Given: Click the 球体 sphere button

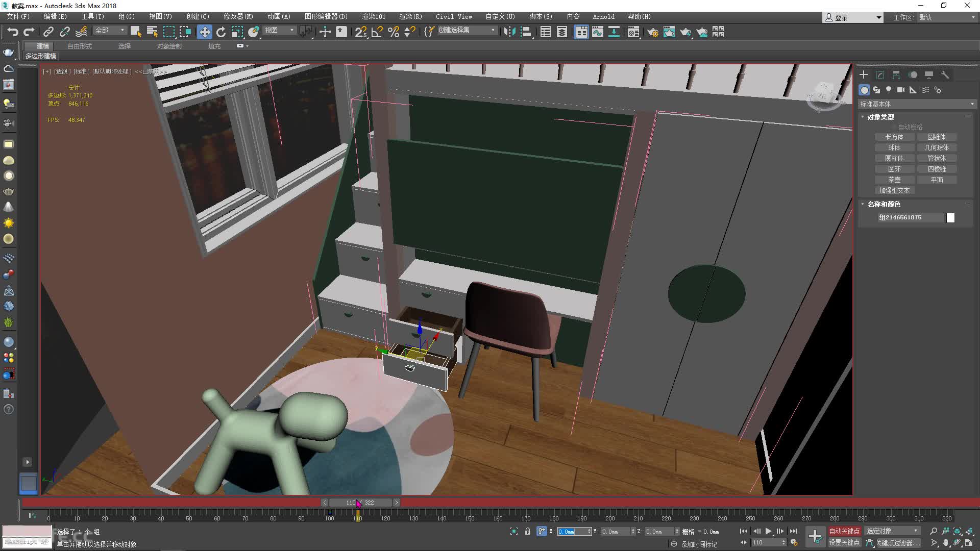Looking at the screenshot, I should pyautogui.click(x=894, y=147).
